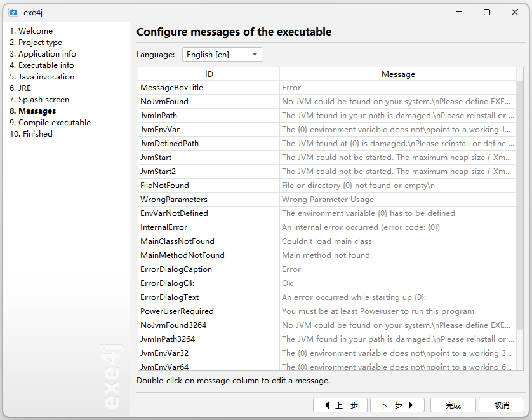This screenshot has height=420, width=532.
Task: Select the ErrorDialogCaption ID cell
Action: 209,269
